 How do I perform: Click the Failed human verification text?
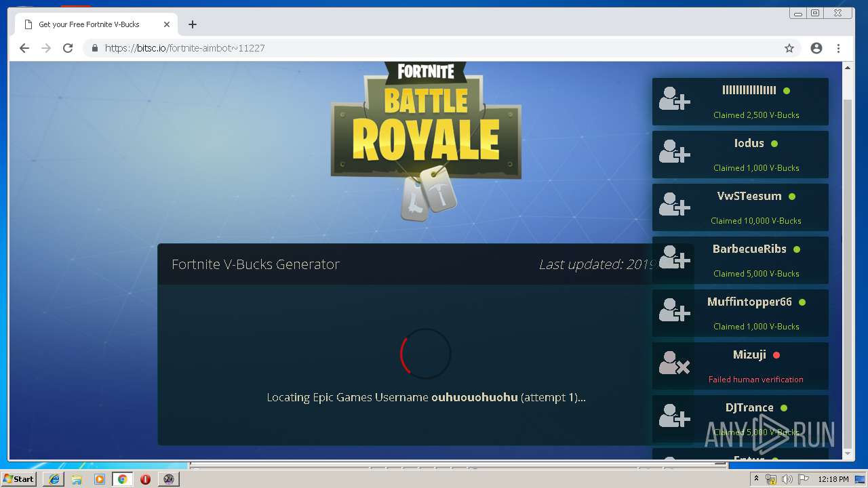pyautogui.click(x=756, y=380)
